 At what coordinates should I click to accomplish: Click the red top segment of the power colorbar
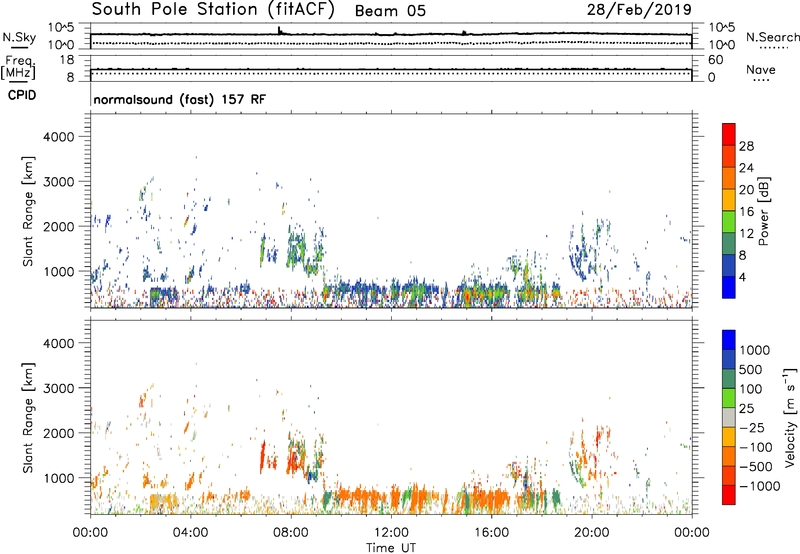(x=729, y=134)
